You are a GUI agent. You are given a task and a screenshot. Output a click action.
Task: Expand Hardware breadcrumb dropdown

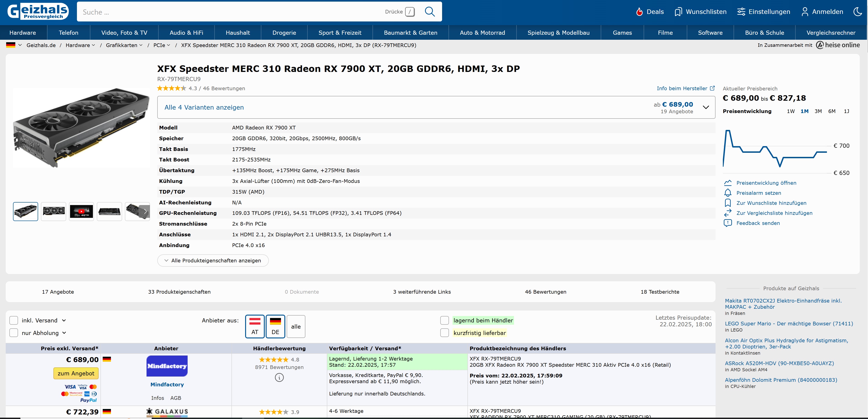tap(93, 45)
